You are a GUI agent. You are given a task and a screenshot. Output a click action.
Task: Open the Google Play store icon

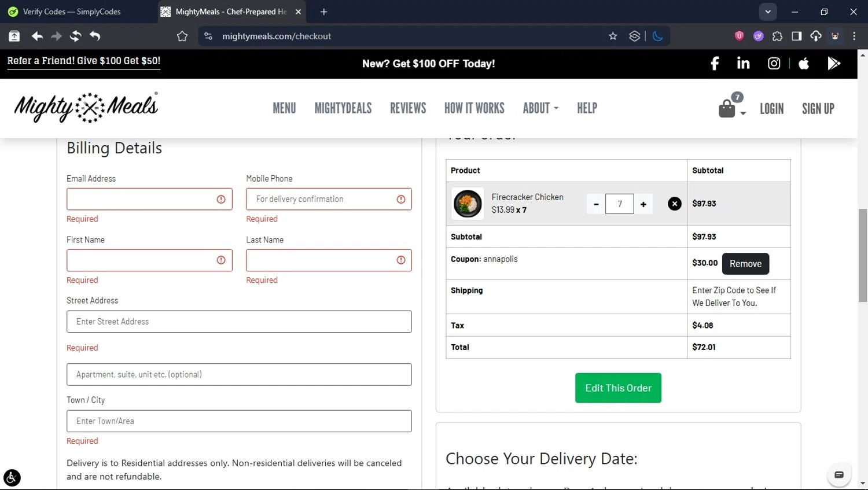(x=834, y=64)
